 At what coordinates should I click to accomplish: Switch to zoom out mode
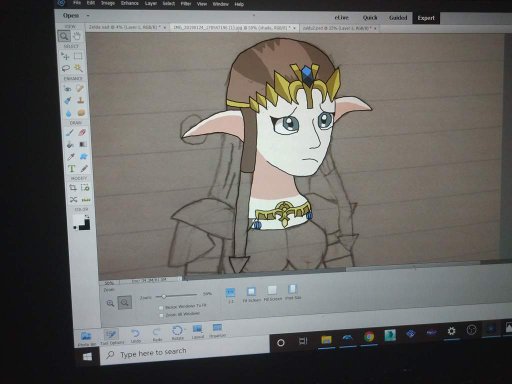[x=125, y=303]
